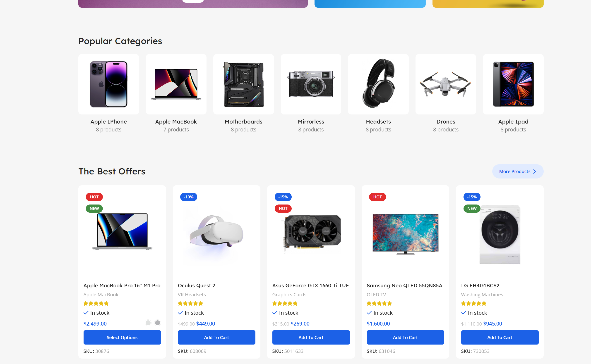This screenshot has width=591, height=364.
Task: Open the Apple MacBook category image
Action: [176, 84]
